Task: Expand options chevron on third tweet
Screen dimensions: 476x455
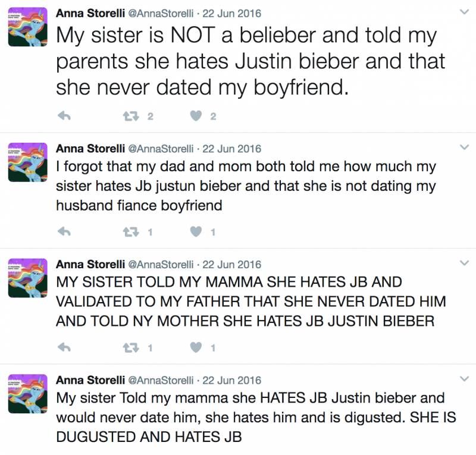Action: [464, 263]
